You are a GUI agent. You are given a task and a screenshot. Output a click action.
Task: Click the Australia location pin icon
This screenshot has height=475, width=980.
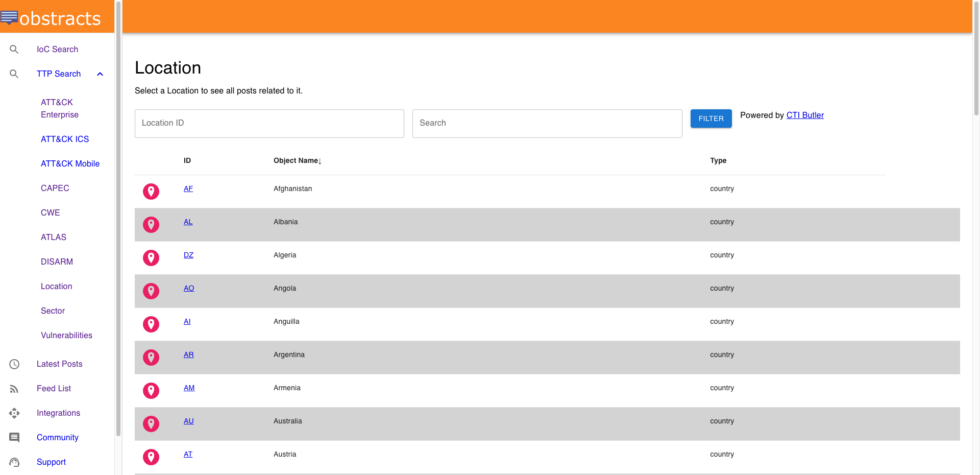tap(151, 424)
